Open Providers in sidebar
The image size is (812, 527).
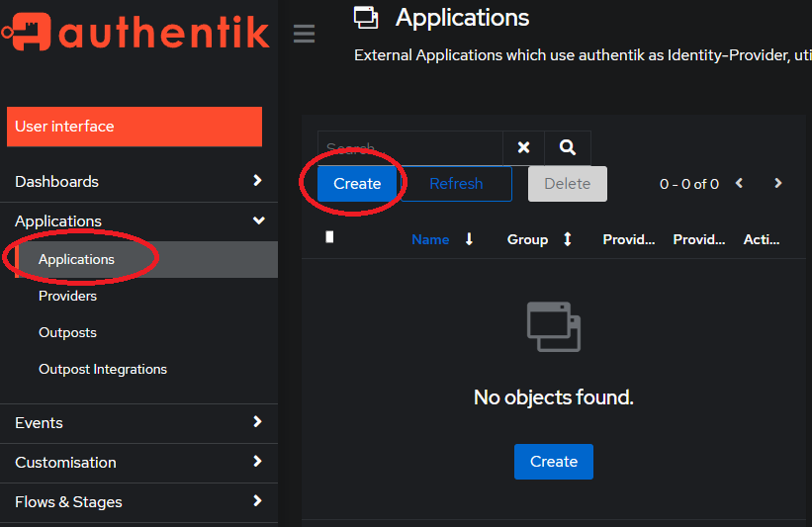coord(68,296)
